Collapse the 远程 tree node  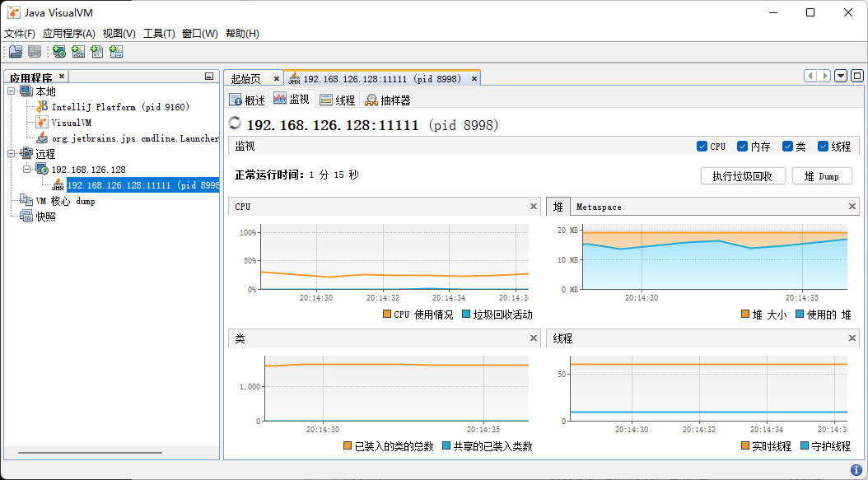tap(12, 154)
